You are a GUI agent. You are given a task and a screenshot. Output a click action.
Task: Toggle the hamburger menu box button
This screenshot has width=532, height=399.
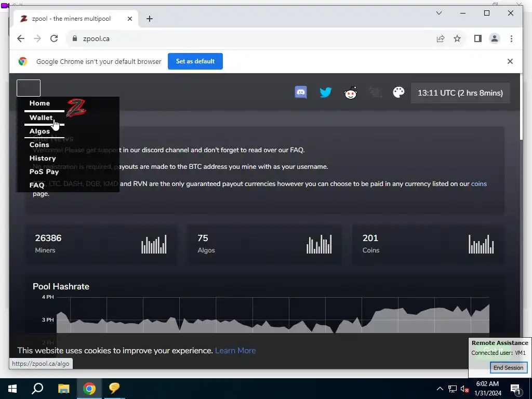29,88
